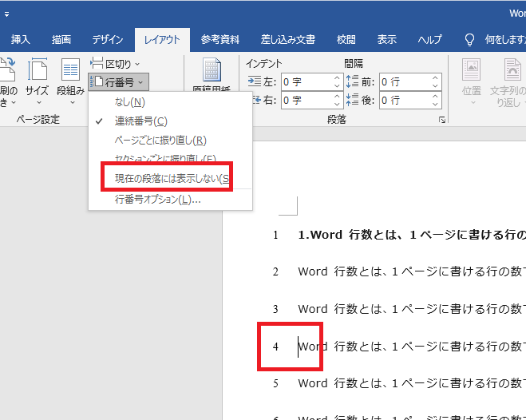Collapse the 行番号 line numbers dropdown

pos(118,82)
